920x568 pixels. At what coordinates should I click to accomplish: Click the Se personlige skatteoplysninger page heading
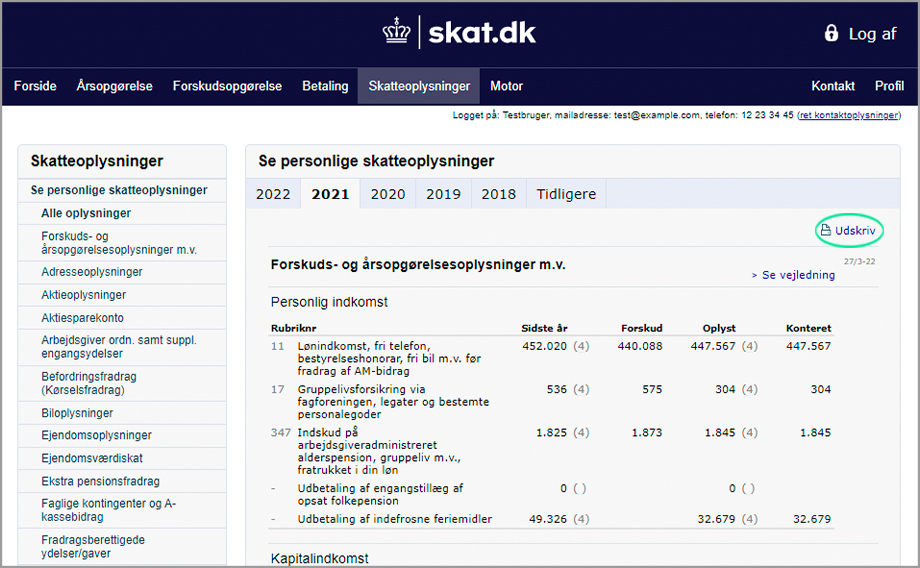[x=376, y=161]
